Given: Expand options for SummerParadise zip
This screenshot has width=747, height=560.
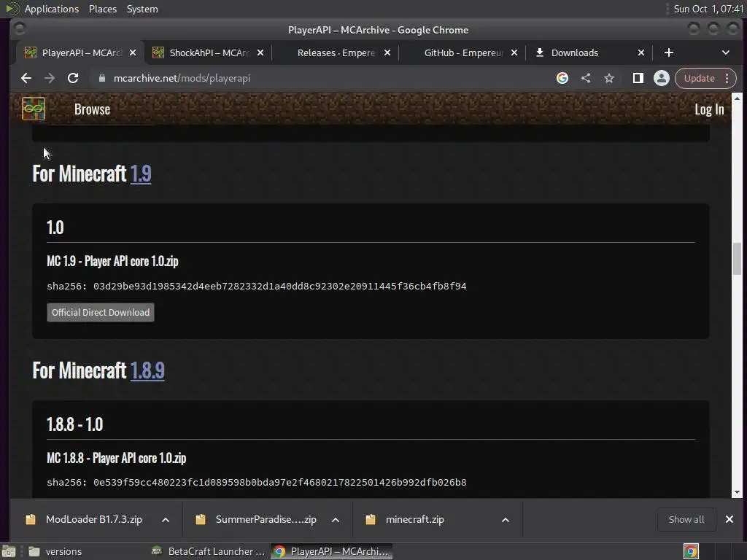Looking at the screenshot, I should [x=336, y=520].
